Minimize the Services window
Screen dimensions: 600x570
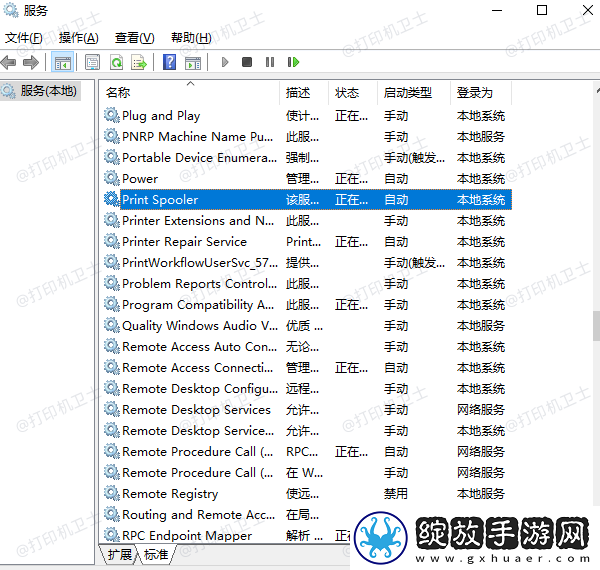coord(497,10)
